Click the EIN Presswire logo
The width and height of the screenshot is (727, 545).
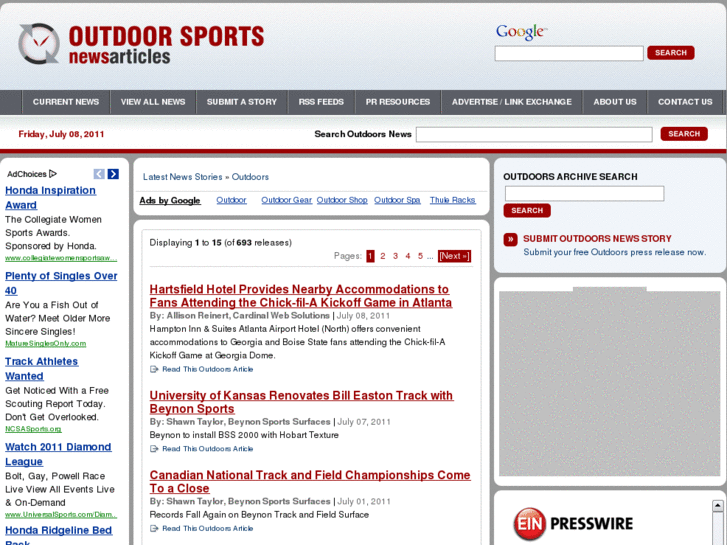pyautogui.click(x=573, y=524)
